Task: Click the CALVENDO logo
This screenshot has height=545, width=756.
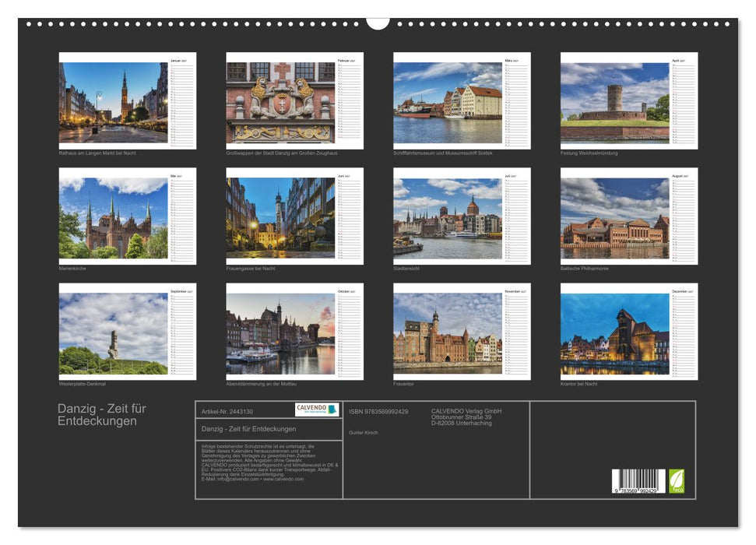Action: (317, 410)
